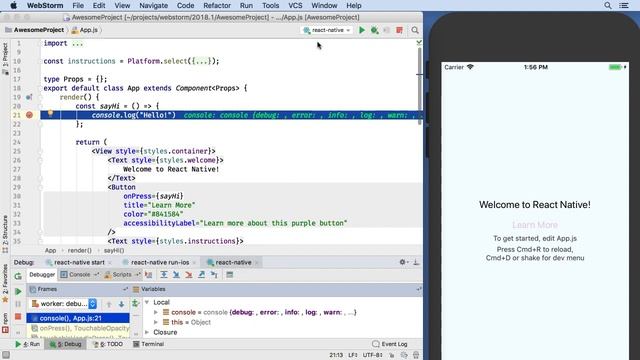Toggle the breakpoint on line 21
This screenshot has width=640, height=360.
[29, 115]
